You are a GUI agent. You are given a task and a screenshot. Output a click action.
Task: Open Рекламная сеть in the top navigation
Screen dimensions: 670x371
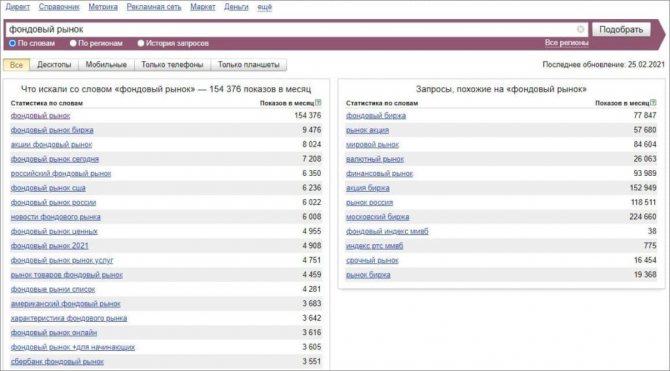click(154, 7)
